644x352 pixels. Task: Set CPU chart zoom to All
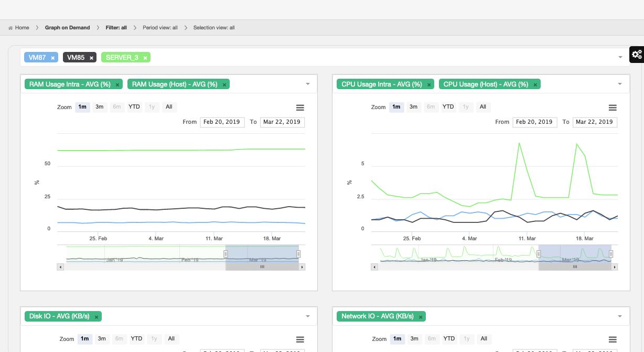(x=483, y=107)
